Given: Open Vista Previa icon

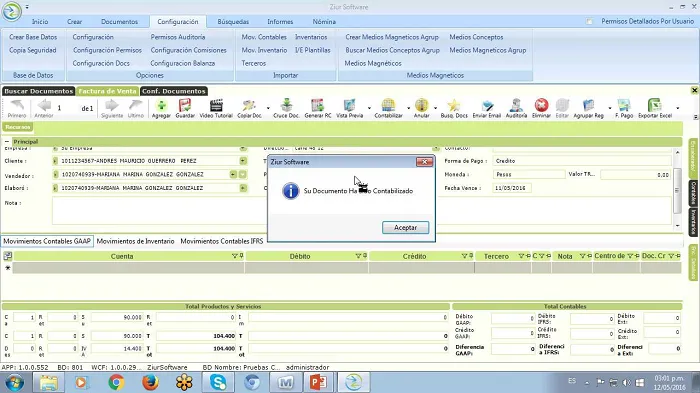Looking at the screenshot, I should [349, 106].
